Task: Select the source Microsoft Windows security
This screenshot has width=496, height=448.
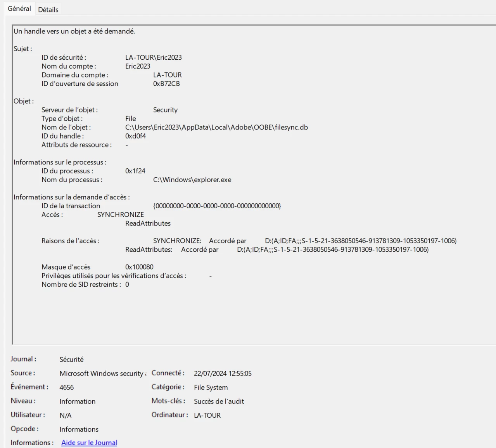Action: (102, 373)
